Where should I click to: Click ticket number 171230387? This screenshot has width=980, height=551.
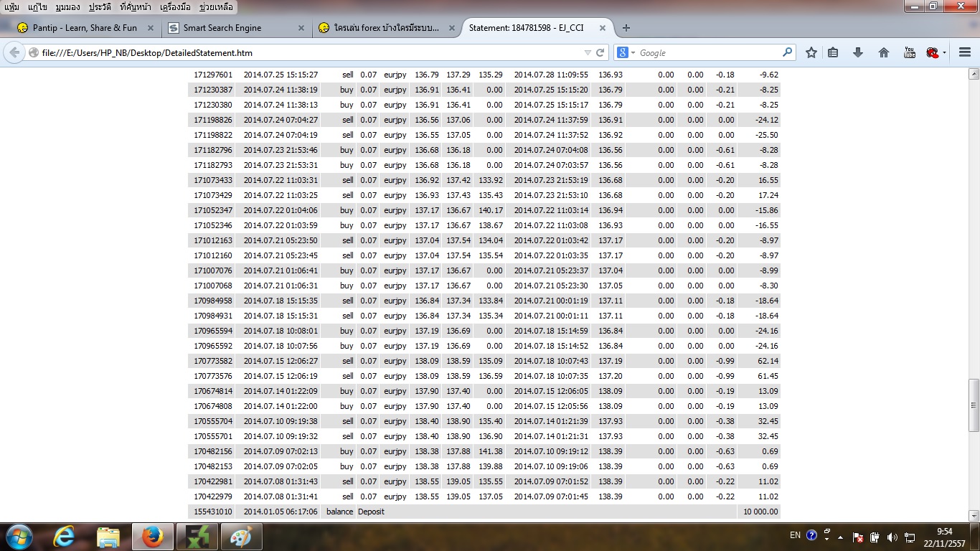point(213,90)
